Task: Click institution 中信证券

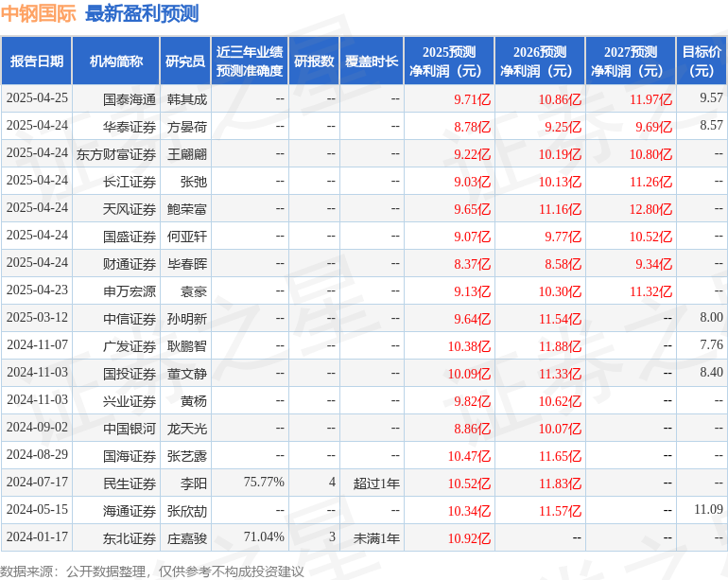Action: pyautogui.click(x=130, y=319)
